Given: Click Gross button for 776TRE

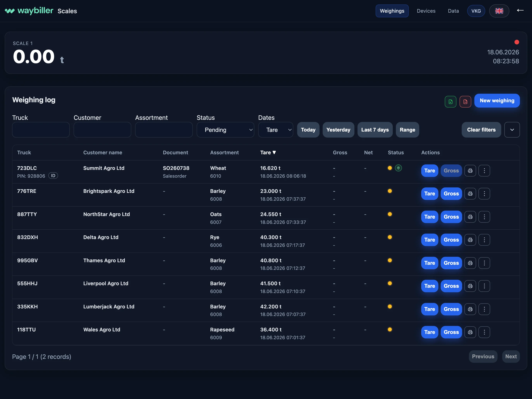Looking at the screenshot, I should click(x=451, y=194).
